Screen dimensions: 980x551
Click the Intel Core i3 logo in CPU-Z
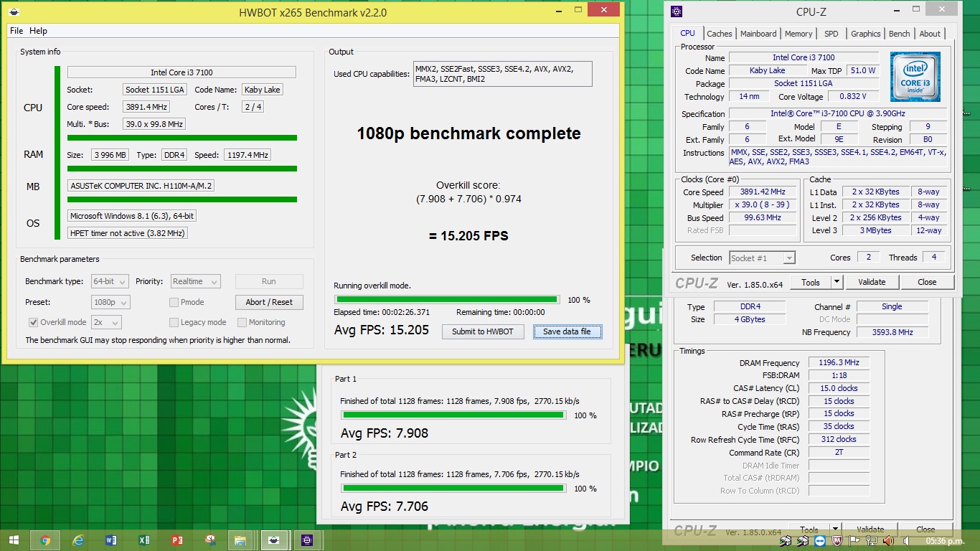915,77
